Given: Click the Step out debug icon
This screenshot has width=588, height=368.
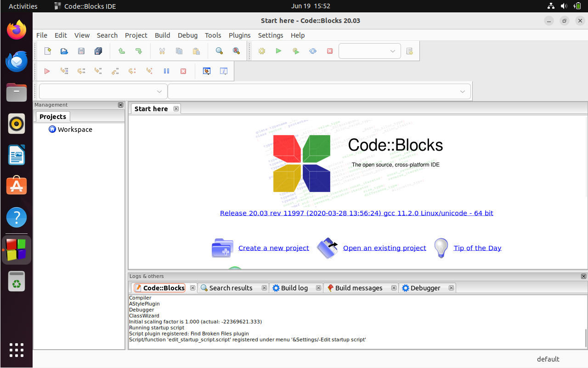Looking at the screenshot, I should (115, 71).
